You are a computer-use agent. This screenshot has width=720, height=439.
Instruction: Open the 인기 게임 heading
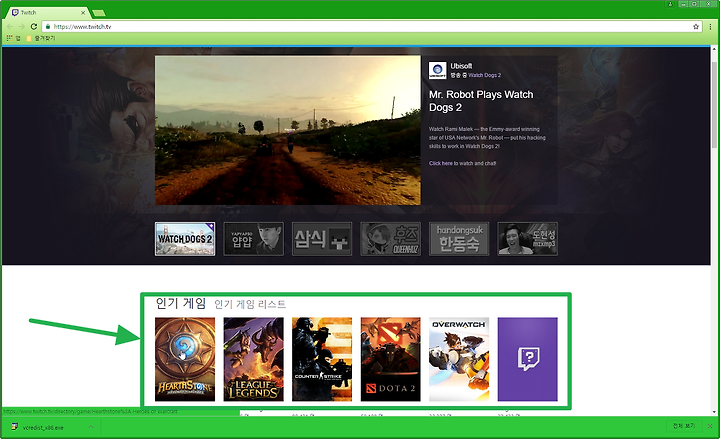coord(181,303)
